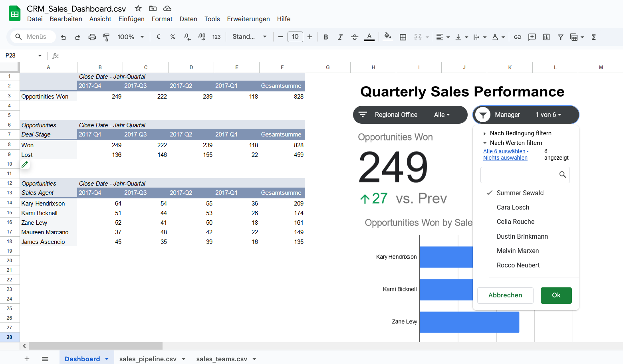Select Melvin Marxen filter value

point(518,251)
